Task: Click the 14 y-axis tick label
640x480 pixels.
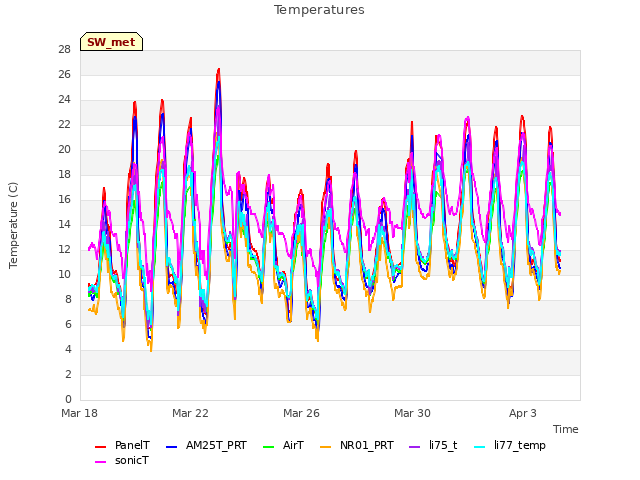Action: click(x=64, y=224)
